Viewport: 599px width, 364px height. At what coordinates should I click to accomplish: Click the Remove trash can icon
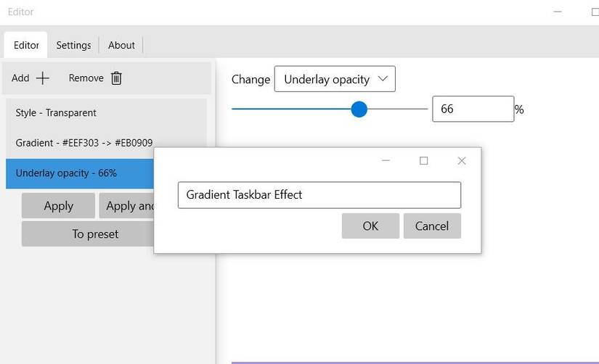[x=116, y=78]
